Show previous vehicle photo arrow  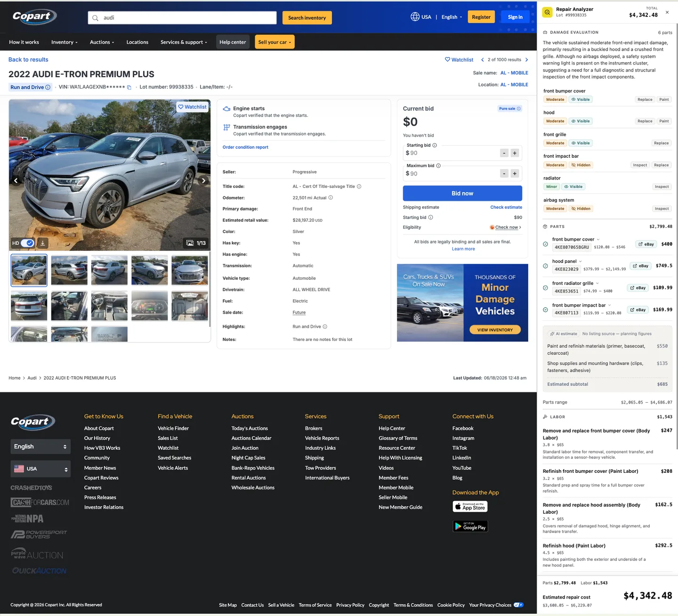click(x=16, y=180)
